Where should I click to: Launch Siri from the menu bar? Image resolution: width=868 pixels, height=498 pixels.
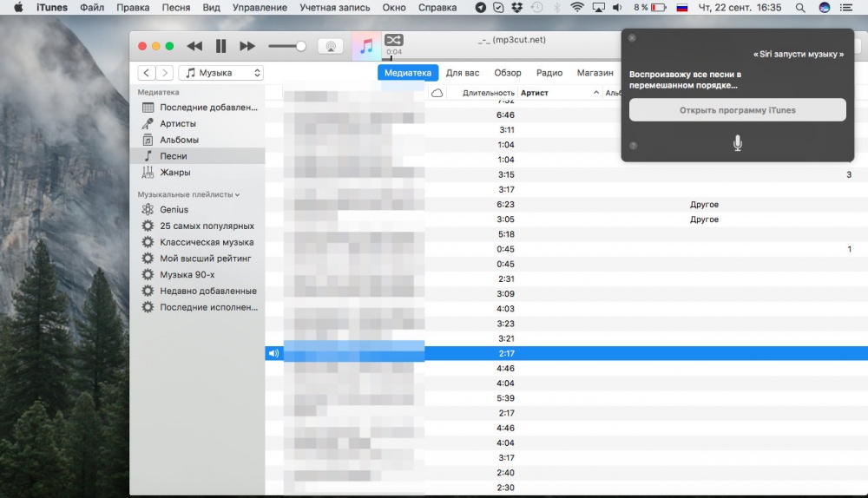[825, 7]
